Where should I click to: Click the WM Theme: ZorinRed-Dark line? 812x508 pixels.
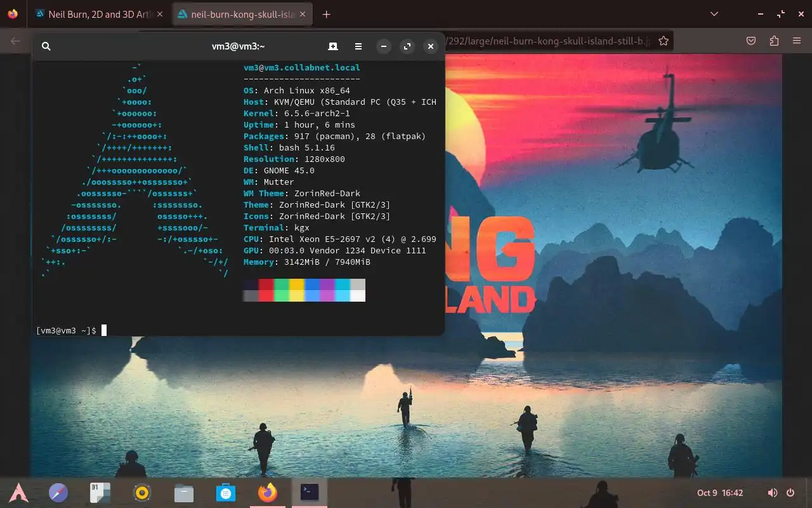(302, 193)
